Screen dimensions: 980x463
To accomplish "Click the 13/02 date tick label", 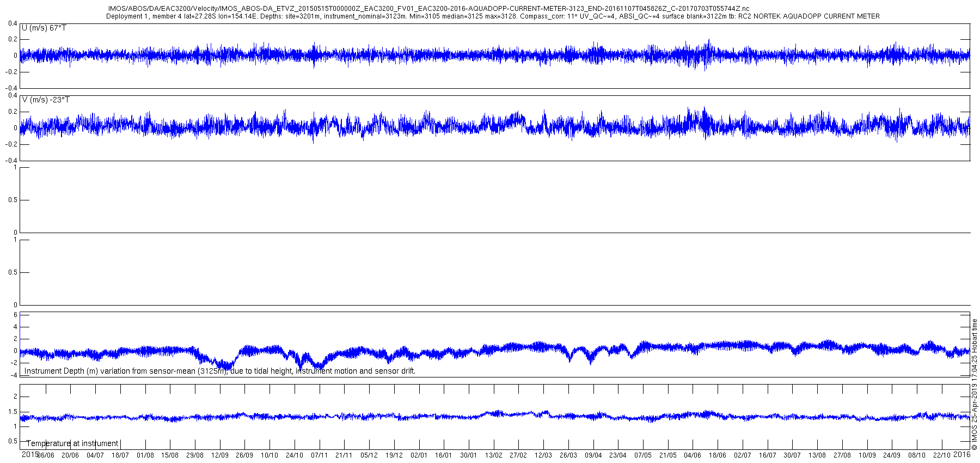I will [494, 455].
